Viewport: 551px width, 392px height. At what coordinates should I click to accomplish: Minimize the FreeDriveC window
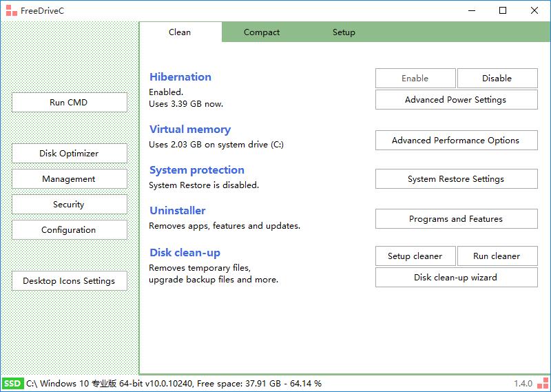(x=472, y=10)
